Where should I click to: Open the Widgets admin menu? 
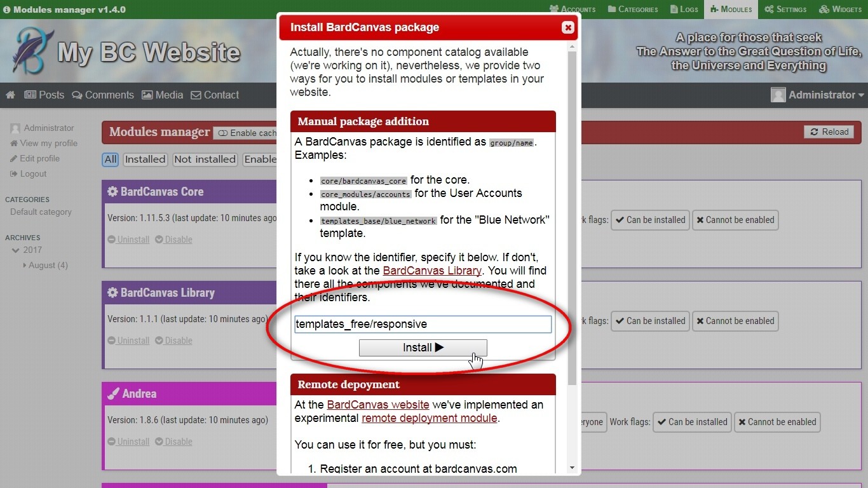click(840, 9)
